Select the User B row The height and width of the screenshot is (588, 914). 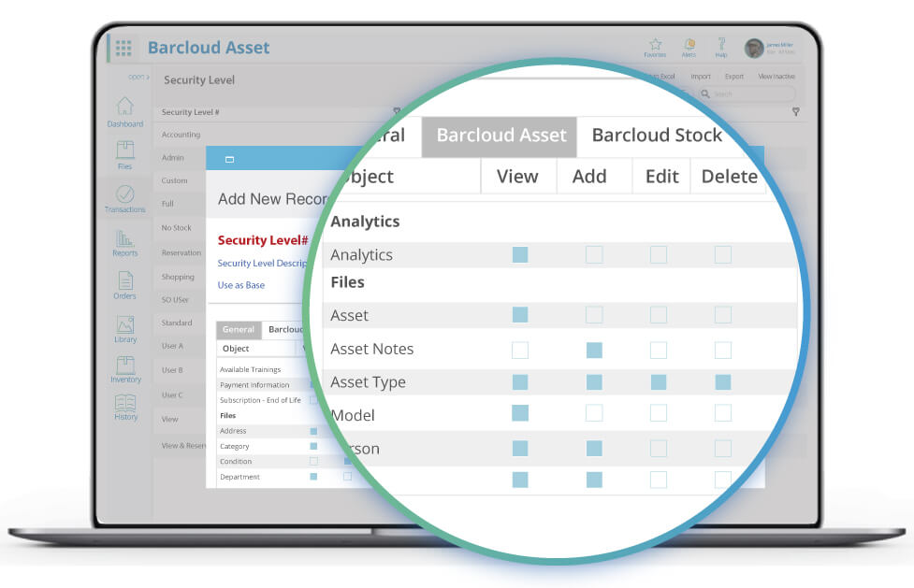(x=180, y=370)
